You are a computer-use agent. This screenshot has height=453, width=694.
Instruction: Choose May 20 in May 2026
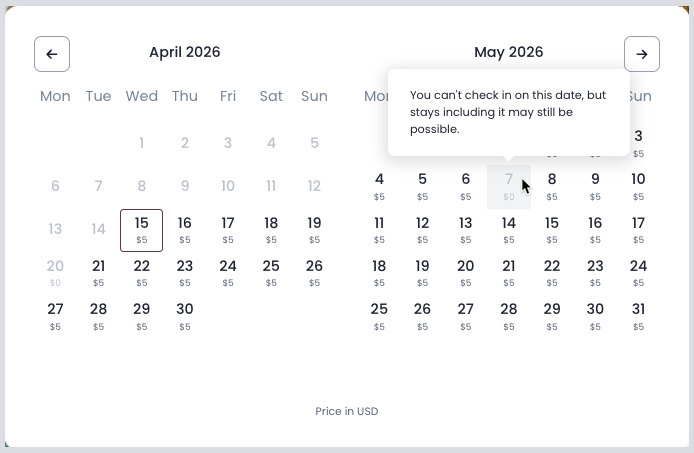click(x=466, y=272)
